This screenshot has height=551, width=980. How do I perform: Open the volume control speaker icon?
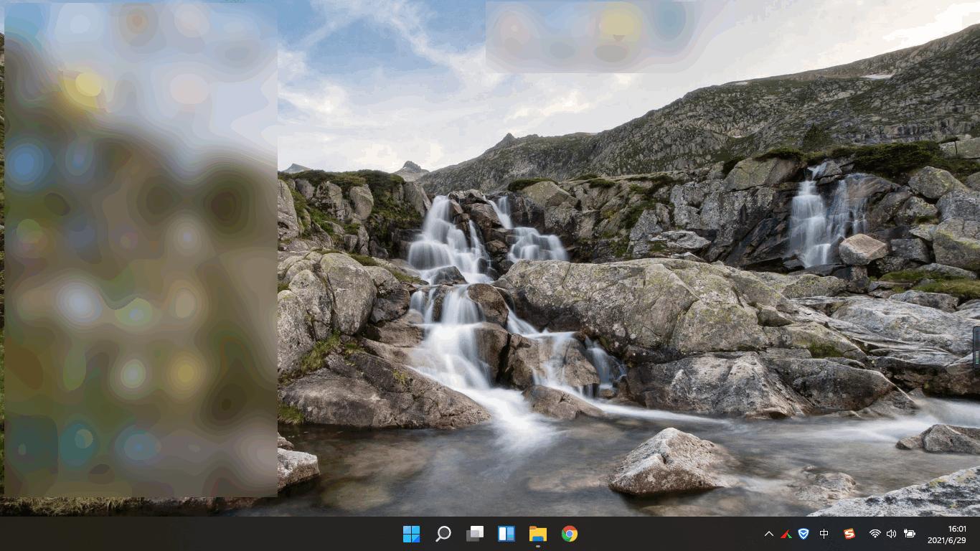tap(891, 534)
